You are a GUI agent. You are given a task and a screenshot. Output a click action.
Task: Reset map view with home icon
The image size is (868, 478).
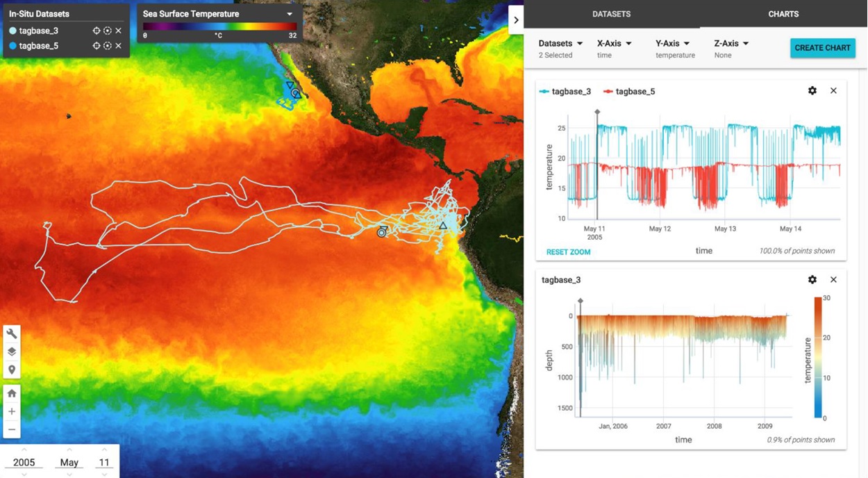[12, 393]
